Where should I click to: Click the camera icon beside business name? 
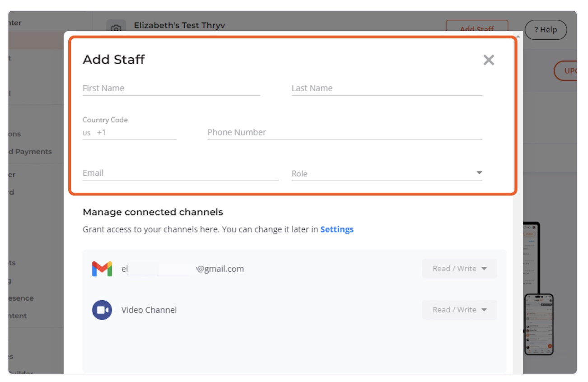coord(116,27)
